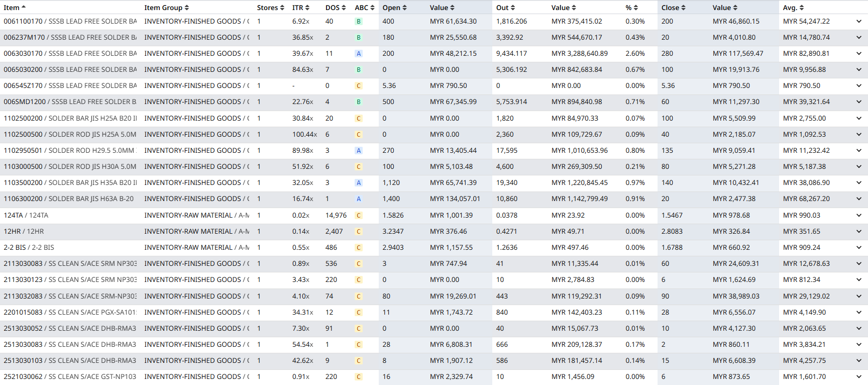This screenshot has height=385, width=868.
Task: Select item 2113030083 SS CLEAN S/ACE SRM
Action: pos(70,263)
